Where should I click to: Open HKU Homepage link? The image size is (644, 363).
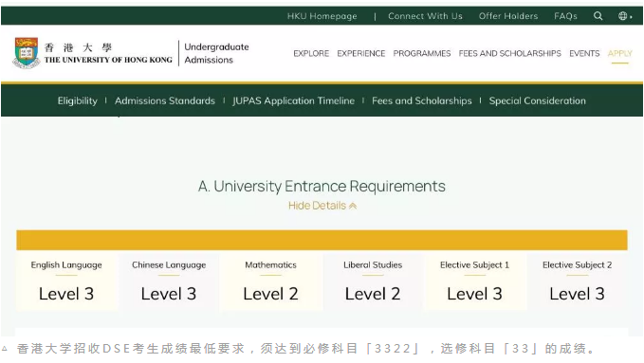(322, 16)
